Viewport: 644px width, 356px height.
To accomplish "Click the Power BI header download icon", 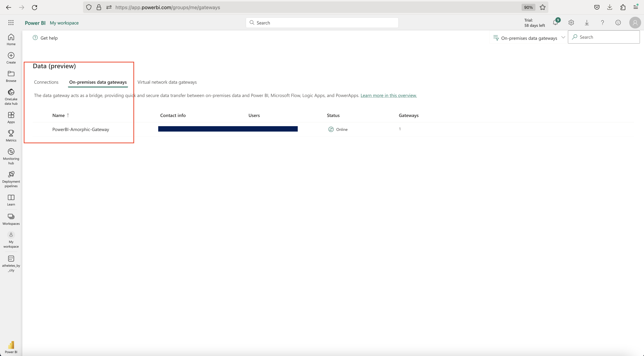I will pos(587,23).
